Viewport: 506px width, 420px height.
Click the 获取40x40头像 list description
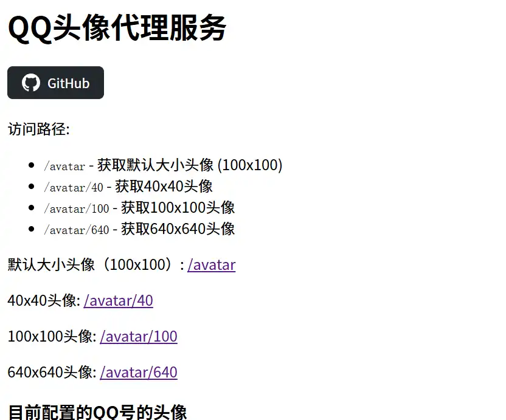click(x=164, y=186)
